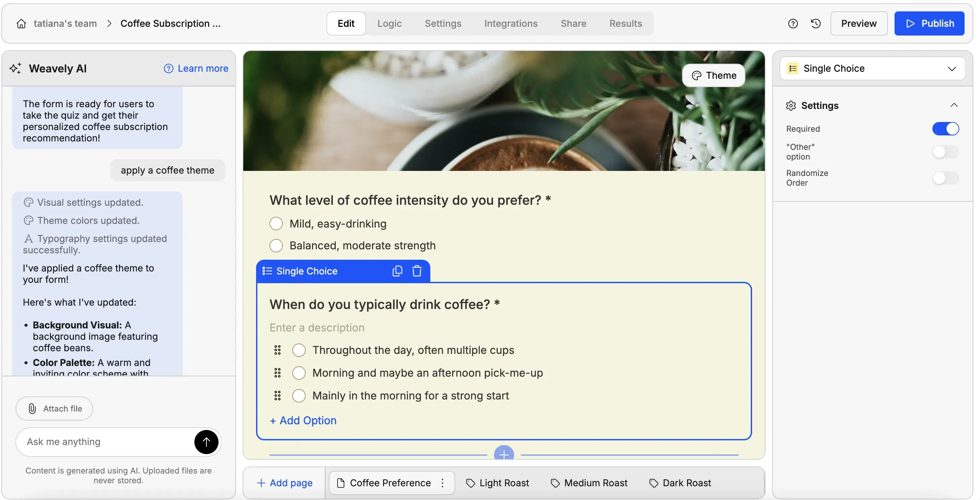Select 'Mainly in the morning' radio
Screen dimensions: 980x500
coord(299,396)
